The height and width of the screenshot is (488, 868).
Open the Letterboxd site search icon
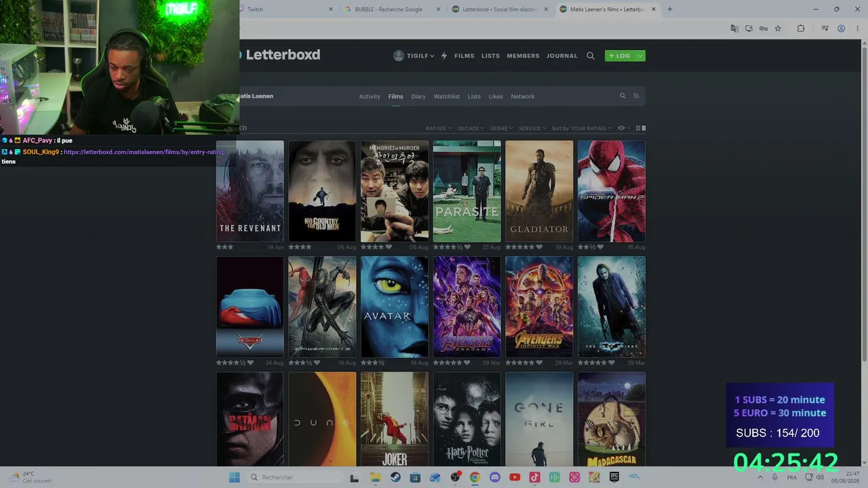click(x=591, y=56)
